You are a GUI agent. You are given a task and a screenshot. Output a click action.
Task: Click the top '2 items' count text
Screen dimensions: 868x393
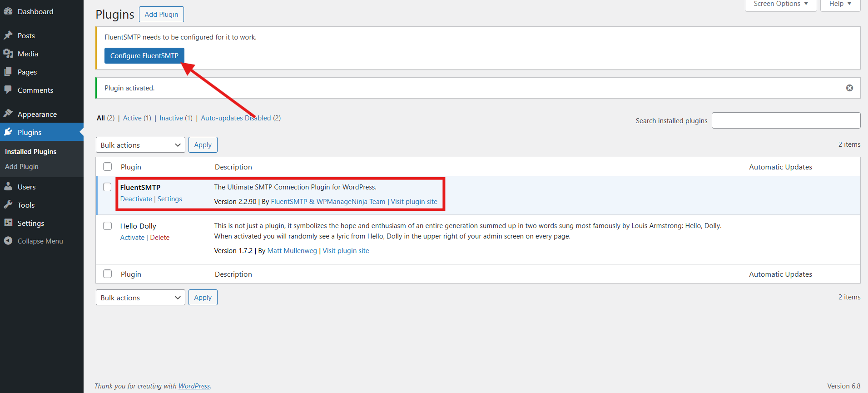click(x=849, y=144)
